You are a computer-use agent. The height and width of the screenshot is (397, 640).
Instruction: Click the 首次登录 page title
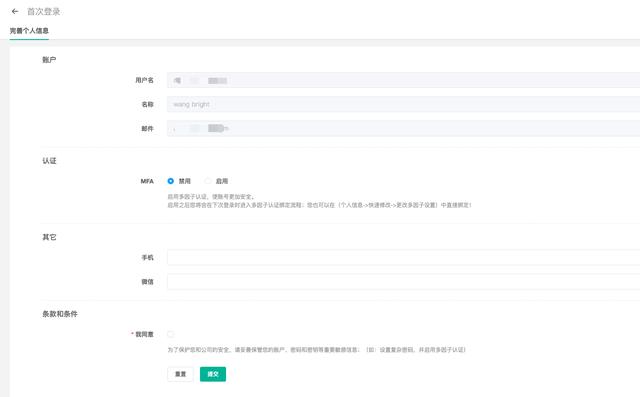click(x=44, y=11)
